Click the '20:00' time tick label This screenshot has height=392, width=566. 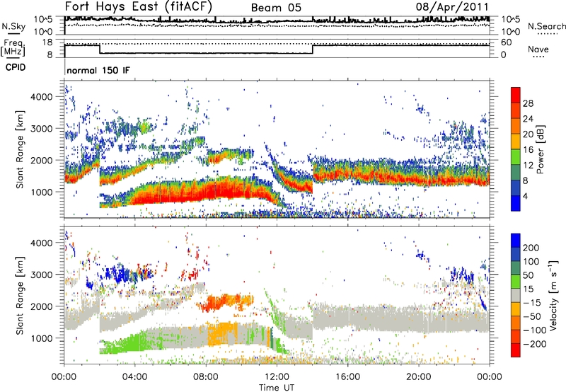[x=418, y=377]
